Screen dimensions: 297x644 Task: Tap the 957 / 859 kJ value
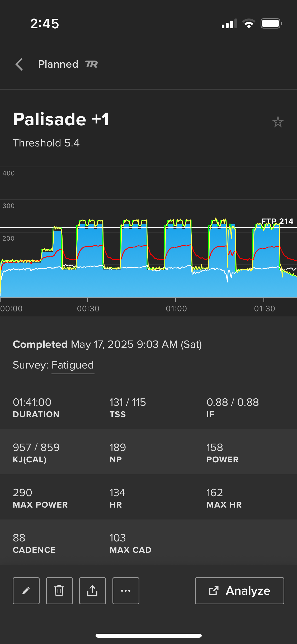(x=36, y=448)
